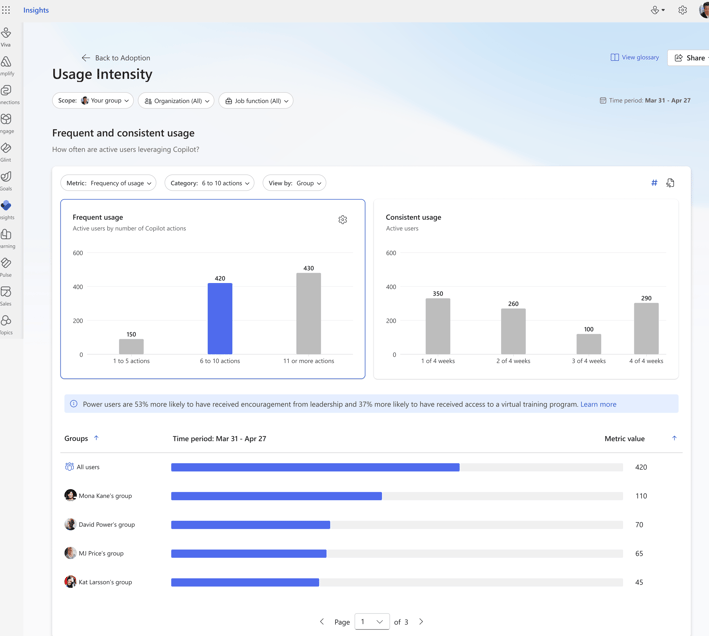
Task: Expand Job function (All) filter
Action: 256,100
